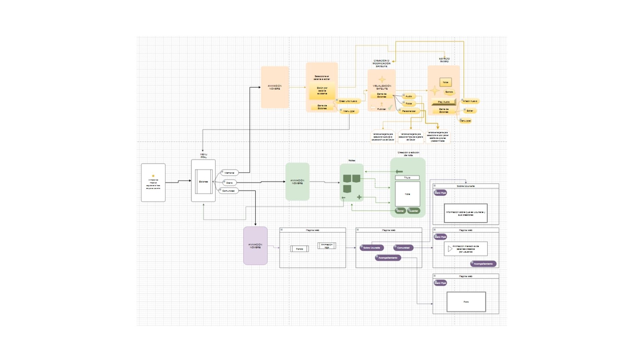Click the small back arrow in Notas panel
The width and height of the screenshot is (644, 362).
click(x=343, y=198)
